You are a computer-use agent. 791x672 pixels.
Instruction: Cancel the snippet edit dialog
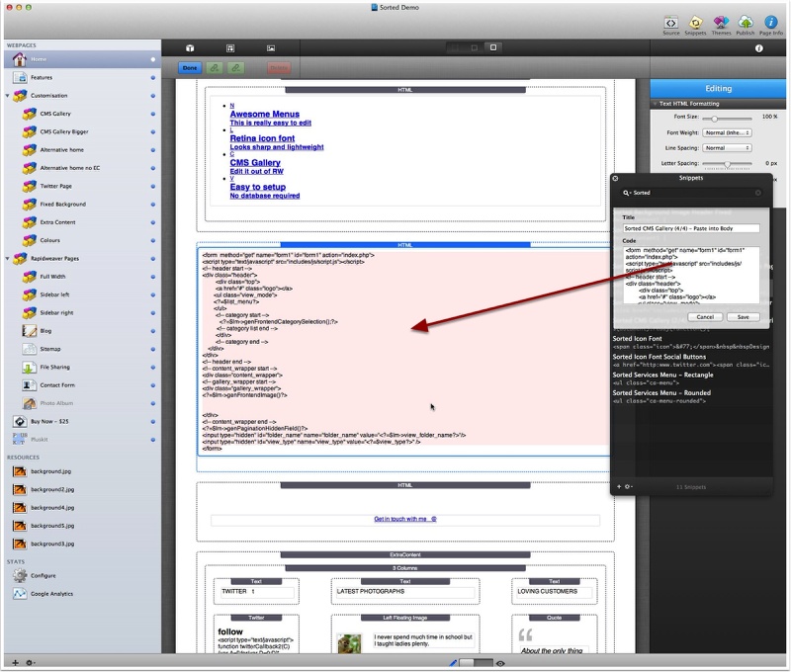coord(705,317)
